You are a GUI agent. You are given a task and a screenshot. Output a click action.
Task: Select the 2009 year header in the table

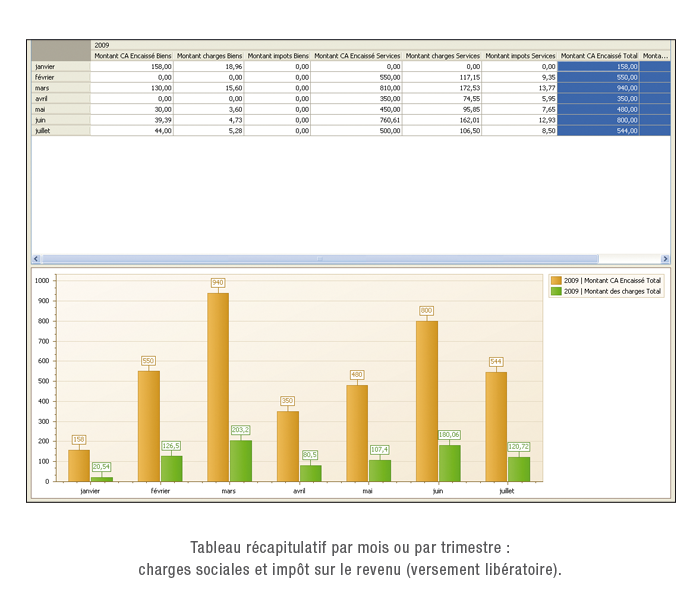(102, 45)
